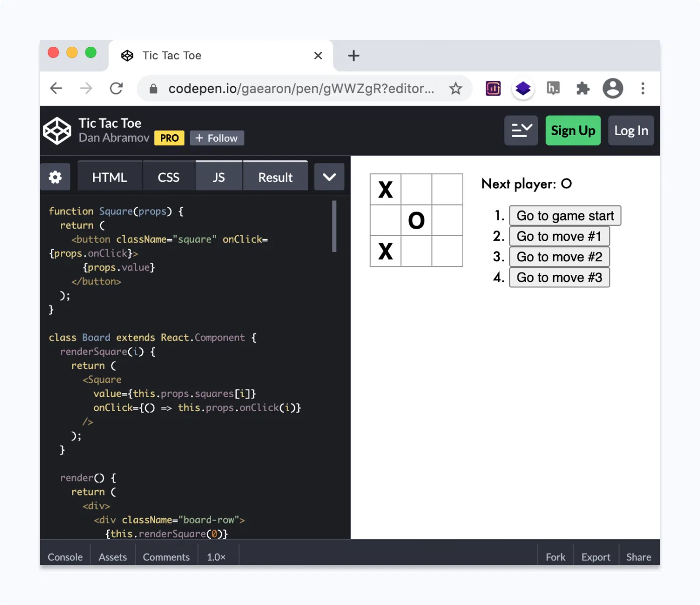This screenshot has width=700, height=605.
Task: Click the site security padlock
Action: pyautogui.click(x=152, y=88)
